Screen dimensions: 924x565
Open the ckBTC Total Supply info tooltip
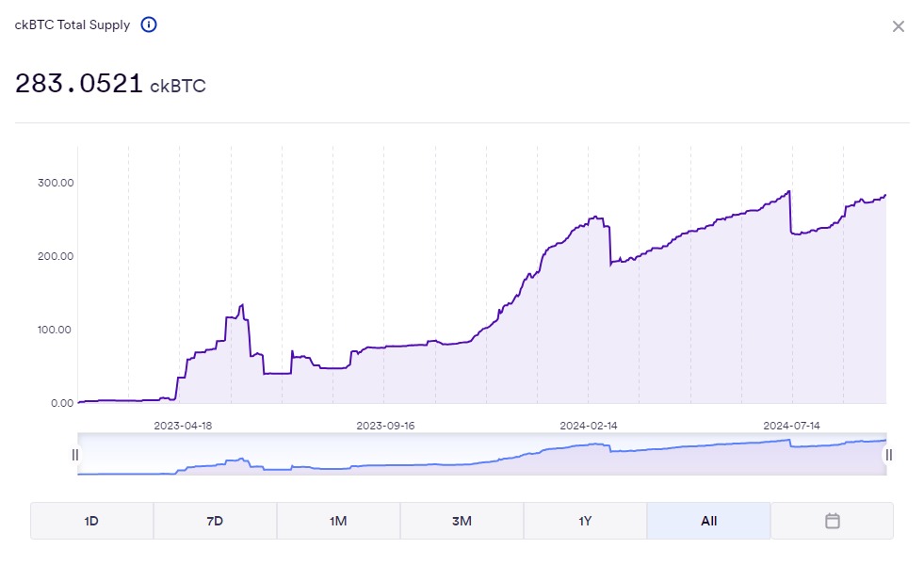(x=148, y=25)
